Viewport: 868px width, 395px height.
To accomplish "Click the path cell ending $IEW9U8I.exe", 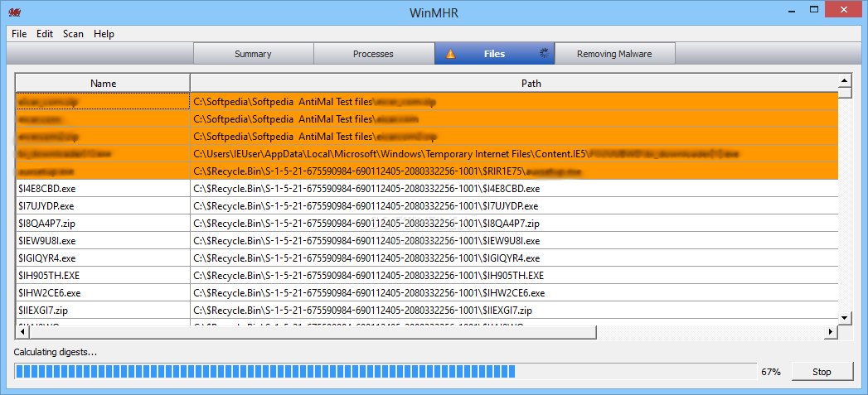I will pos(514,241).
